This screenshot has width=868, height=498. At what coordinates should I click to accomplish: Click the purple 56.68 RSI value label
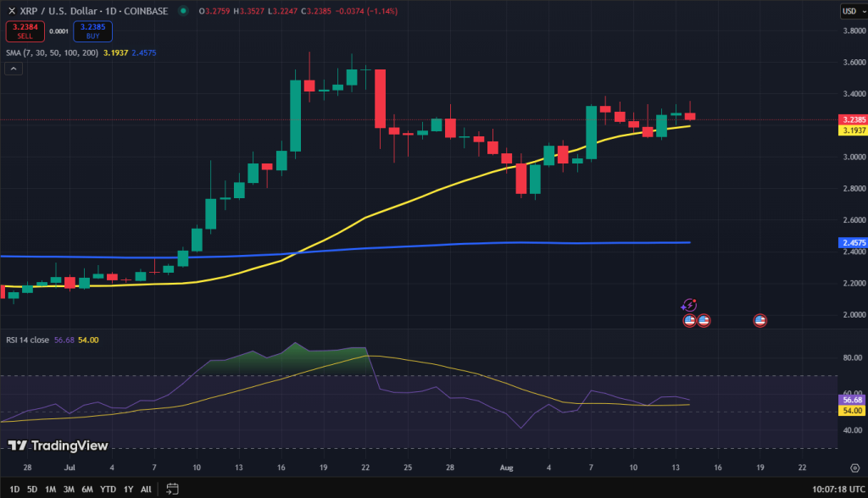click(x=852, y=400)
